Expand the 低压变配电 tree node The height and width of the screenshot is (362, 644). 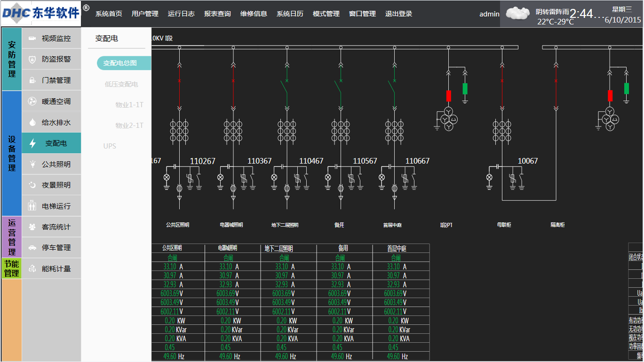click(121, 85)
